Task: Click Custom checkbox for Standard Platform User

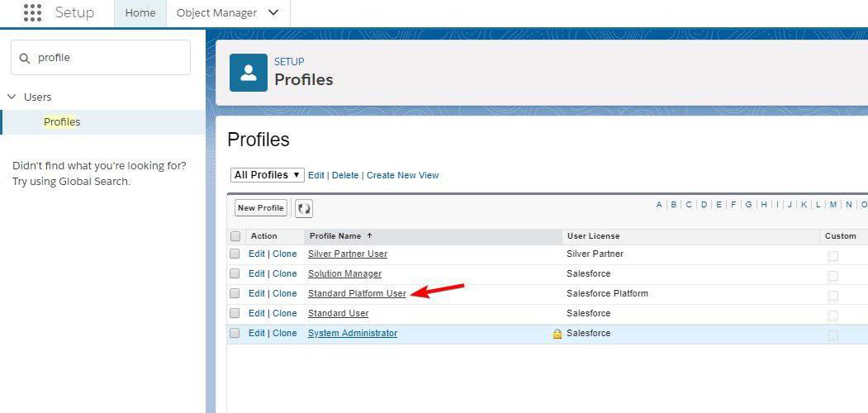Action: click(x=832, y=297)
